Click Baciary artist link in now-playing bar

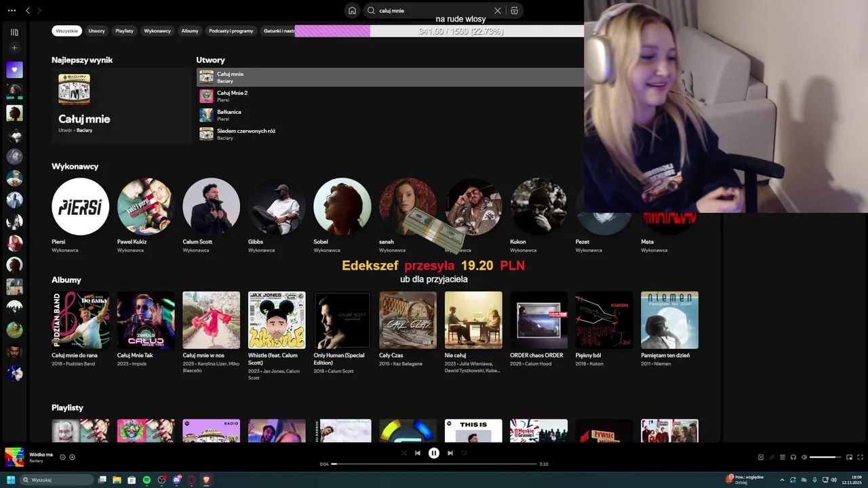tap(36, 461)
